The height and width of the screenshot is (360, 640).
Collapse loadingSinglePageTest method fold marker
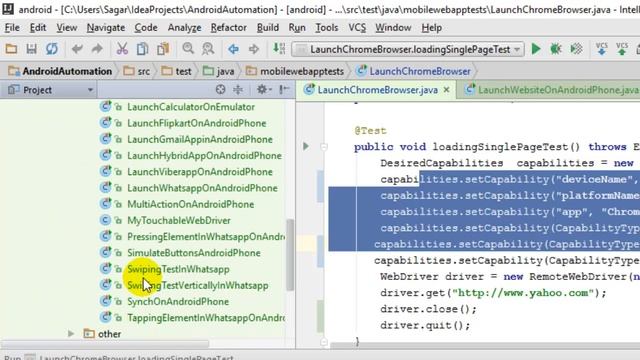pyautogui.click(x=324, y=147)
